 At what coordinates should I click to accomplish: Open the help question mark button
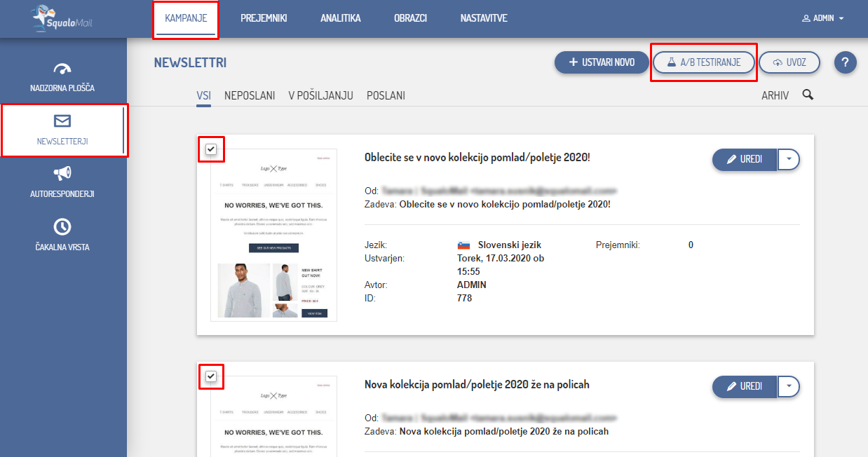click(845, 62)
